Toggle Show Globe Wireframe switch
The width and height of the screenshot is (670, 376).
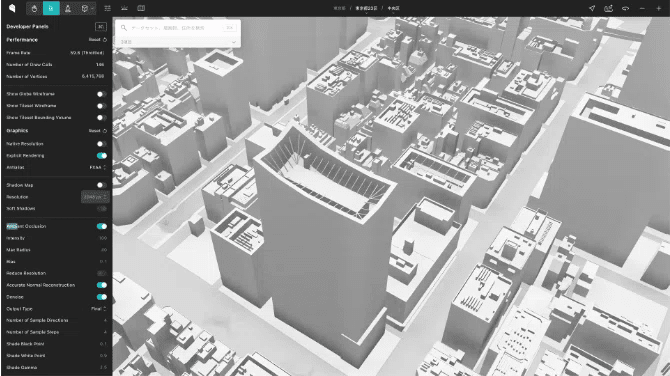coord(101,94)
